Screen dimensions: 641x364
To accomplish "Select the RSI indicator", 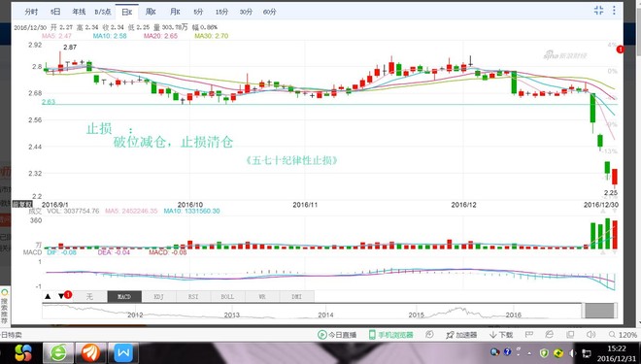I will click(x=193, y=297).
